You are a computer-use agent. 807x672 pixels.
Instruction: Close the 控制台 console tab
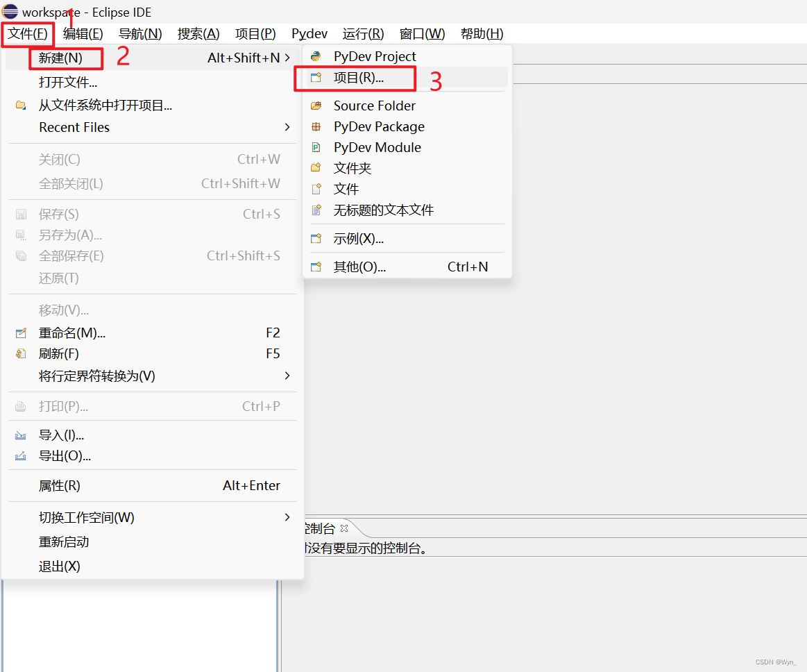pyautogui.click(x=344, y=528)
